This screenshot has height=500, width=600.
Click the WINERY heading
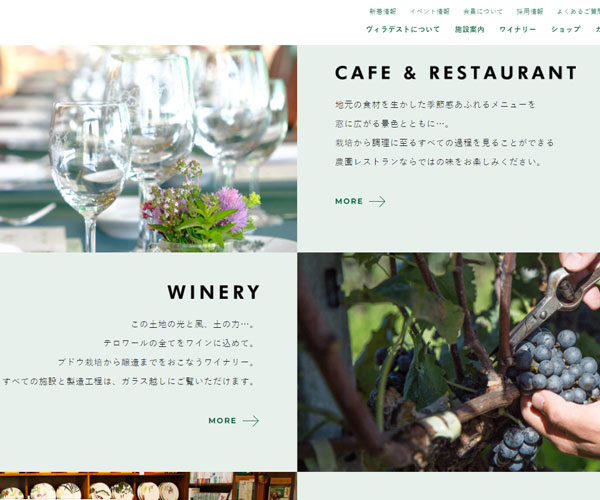[214, 292]
